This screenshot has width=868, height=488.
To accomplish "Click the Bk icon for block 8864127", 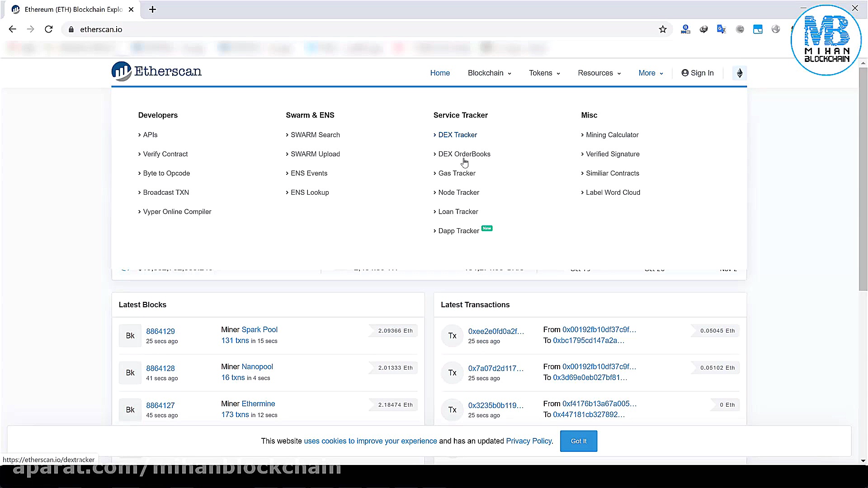I will 130,410.
